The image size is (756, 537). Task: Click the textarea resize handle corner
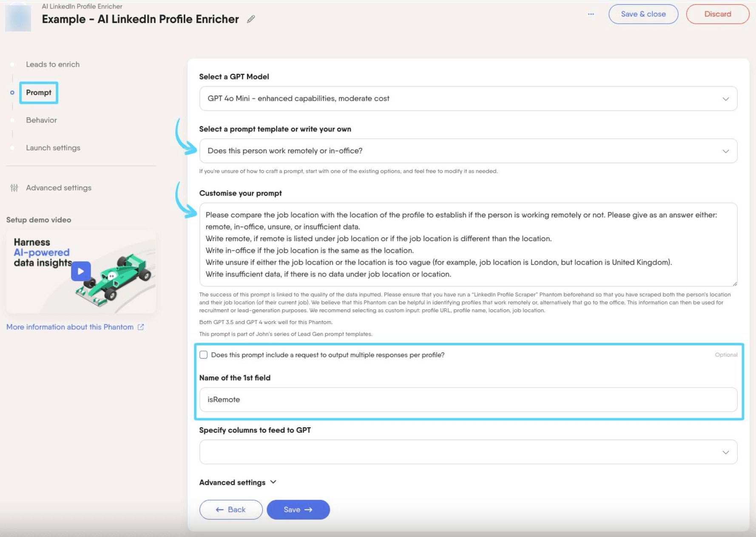tap(734, 283)
